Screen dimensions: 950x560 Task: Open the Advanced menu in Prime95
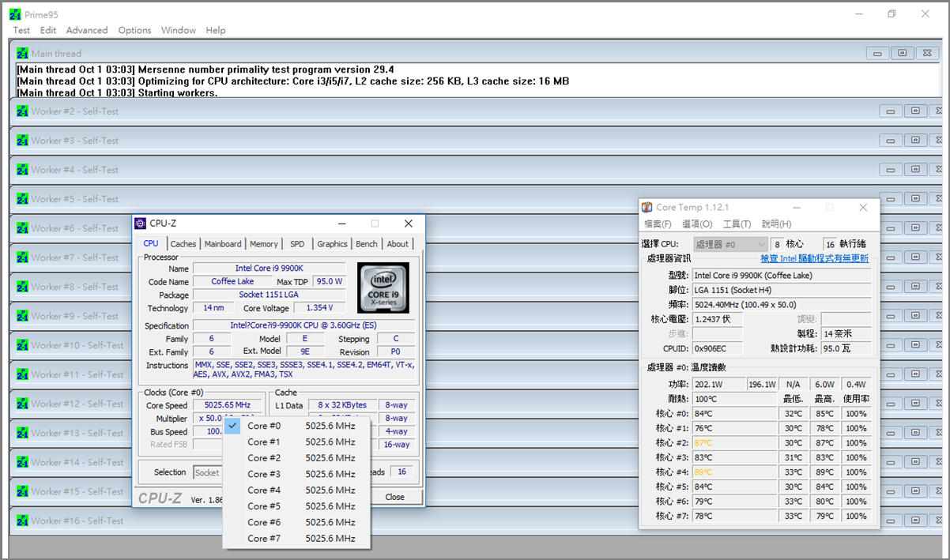pos(87,30)
